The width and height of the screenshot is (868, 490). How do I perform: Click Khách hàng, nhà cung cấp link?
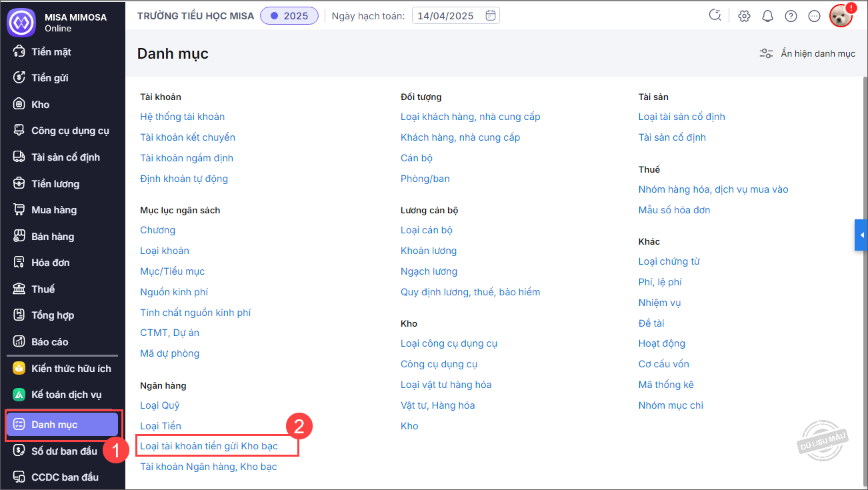460,137
